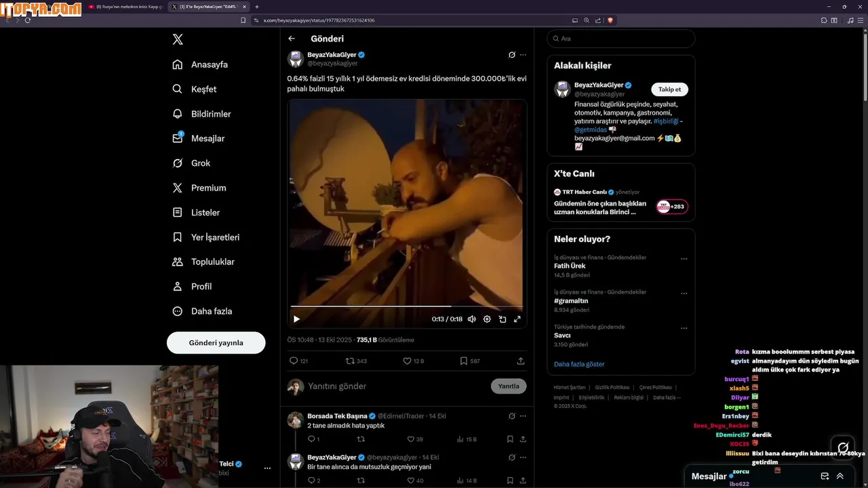Open Mesajlar in the sidebar
The height and width of the screenshot is (488, 868).
pyautogui.click(x=199, y=138)
